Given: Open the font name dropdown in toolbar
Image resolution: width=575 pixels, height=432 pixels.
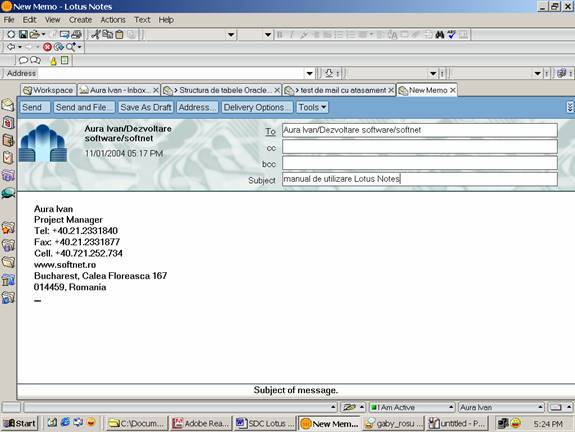Looking at the screenshot, I should pos(231,35).
